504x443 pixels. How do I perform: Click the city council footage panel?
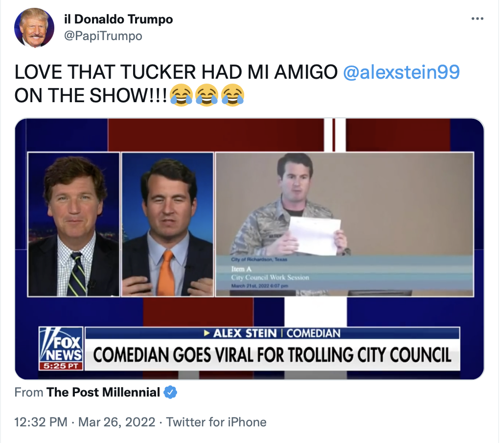344,224
